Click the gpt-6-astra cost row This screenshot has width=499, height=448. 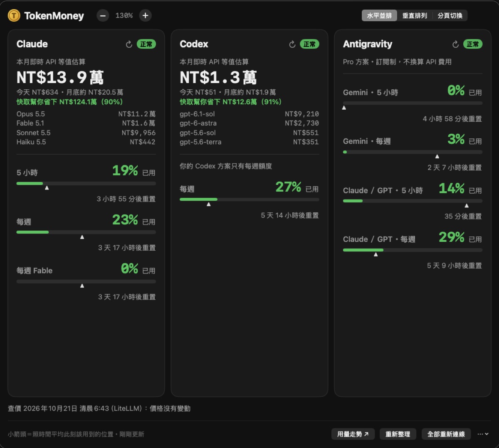(x=249, y=123)
